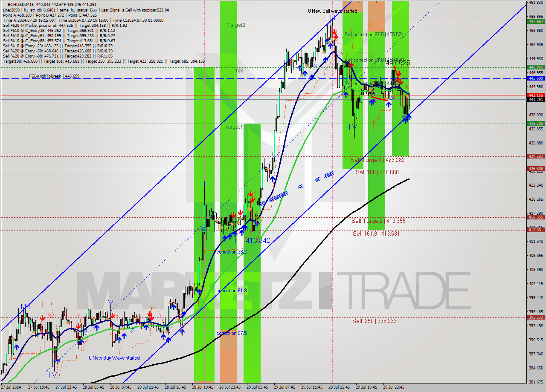This screenshot has height=392, width=546.
Task: Select the 'correction 87.5' label
Action: (232, 333)
